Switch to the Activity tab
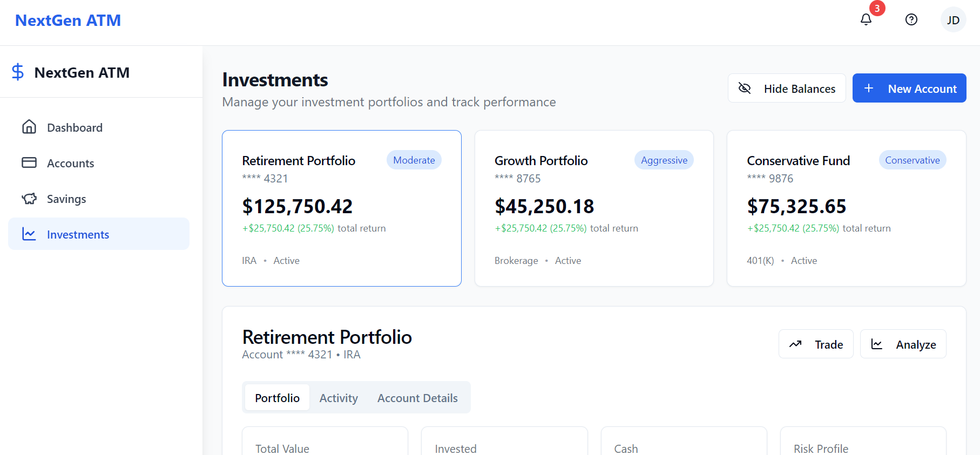The width and height of the screenshot is (980, 455). (x=339, y=398)
